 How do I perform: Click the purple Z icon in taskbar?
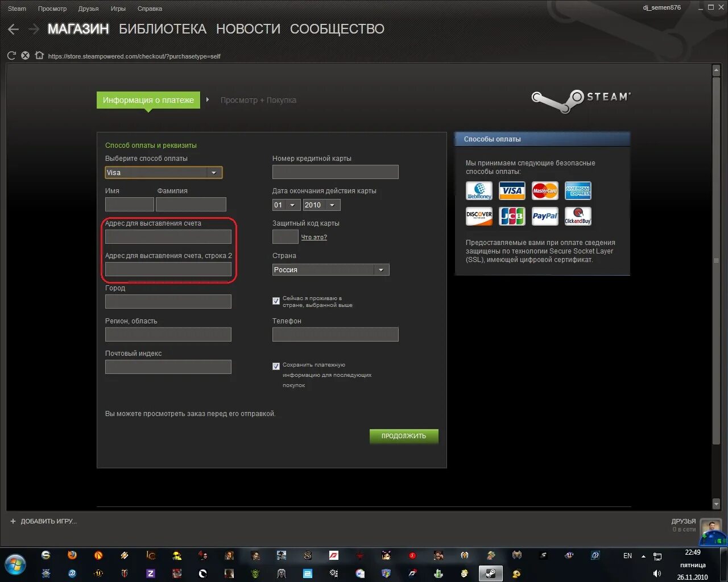pyautogui.click(x=151, y=573)
